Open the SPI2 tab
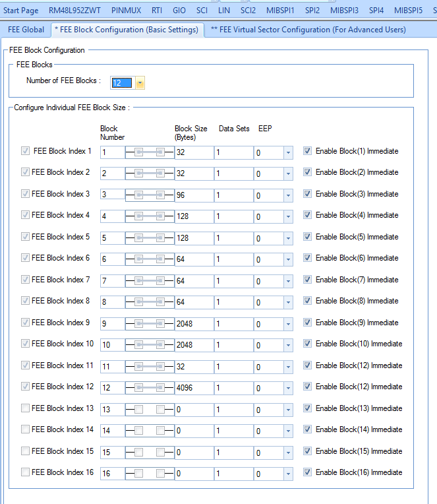Screen dimensions: 437x504 312,11
